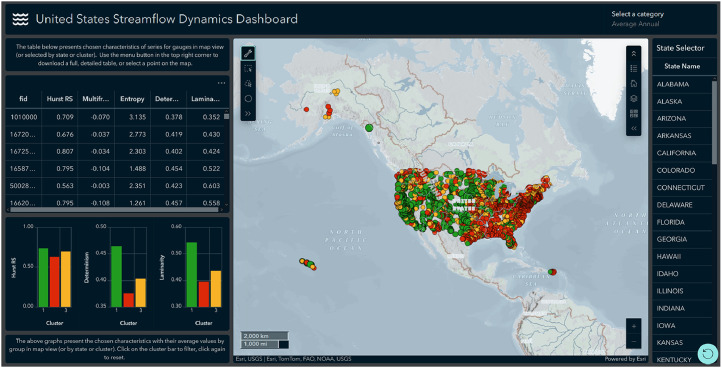This screenshot has height=368, width=722.
Task: Collapse the right map toolbar upward
Action: click(634, 54)
